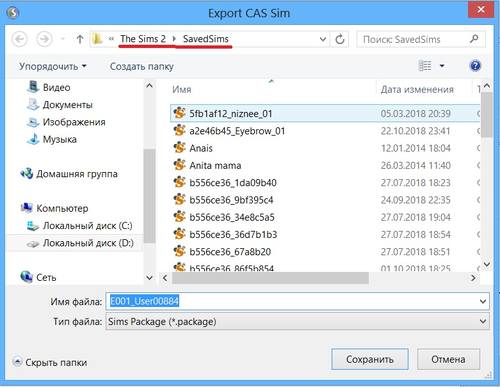Open the view options dropdown arrow
This screenshot has width=500, height=387.
pos(442,66)
